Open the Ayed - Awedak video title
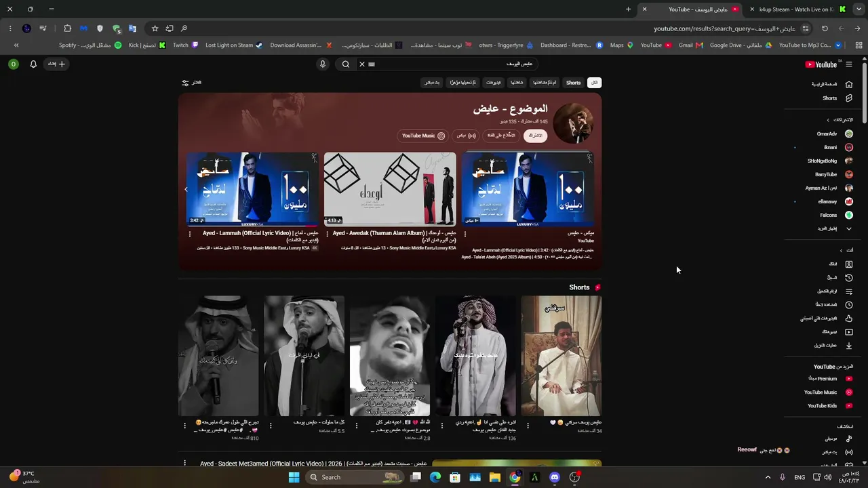This screenshot has height=488, width=868. pos(395,237)
